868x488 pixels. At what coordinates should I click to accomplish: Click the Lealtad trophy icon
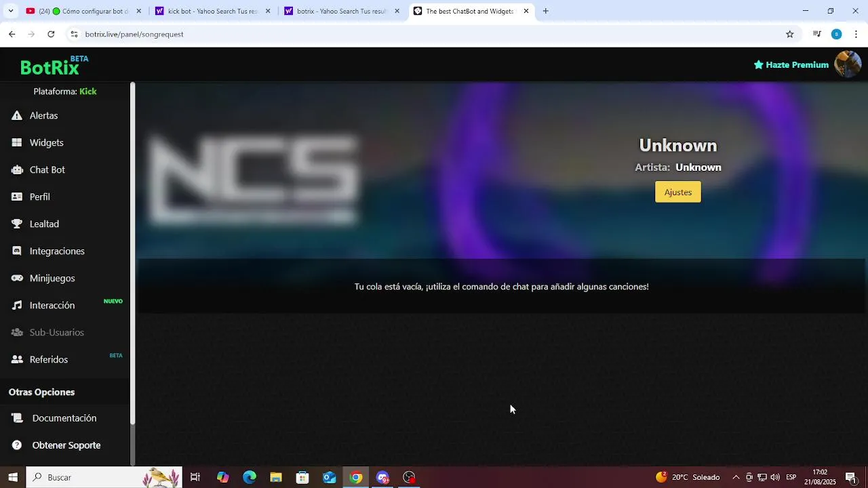point(17,224)
